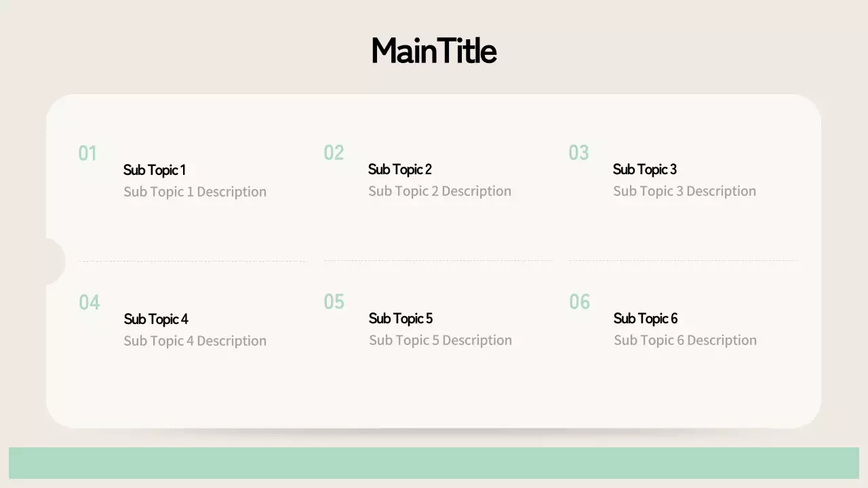Click the number 03 label
868x488 pixels.
(x=578, y=153)
